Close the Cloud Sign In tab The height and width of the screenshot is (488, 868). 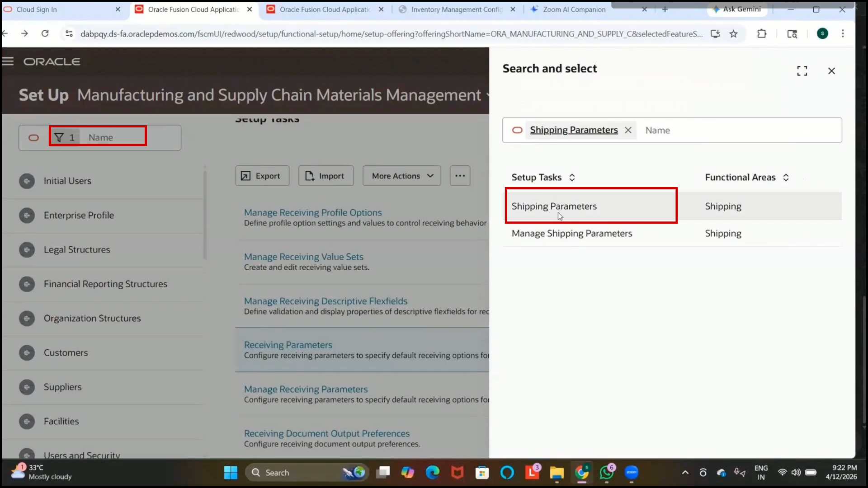(x=118, y=9)
